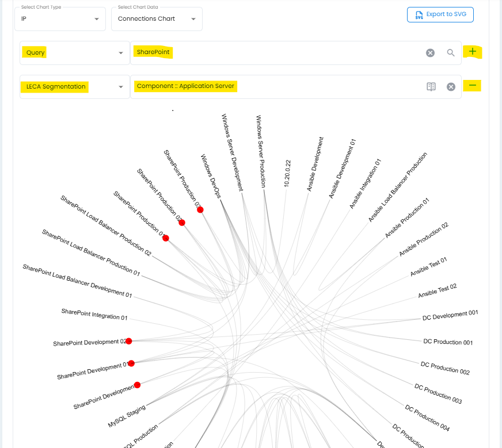This screenshot has width=502, height=448.
Task: Clear the SharePoint query text
Action: (430, 53)
